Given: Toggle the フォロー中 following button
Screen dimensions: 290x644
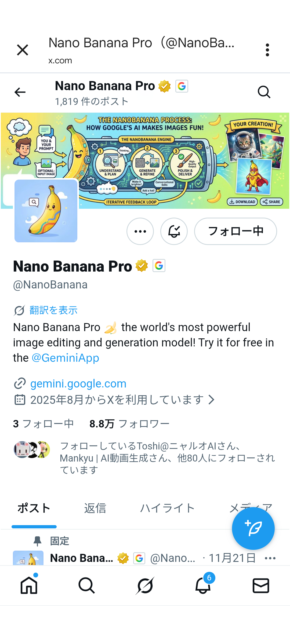Looking at the screenshot, I should [235, 231].
